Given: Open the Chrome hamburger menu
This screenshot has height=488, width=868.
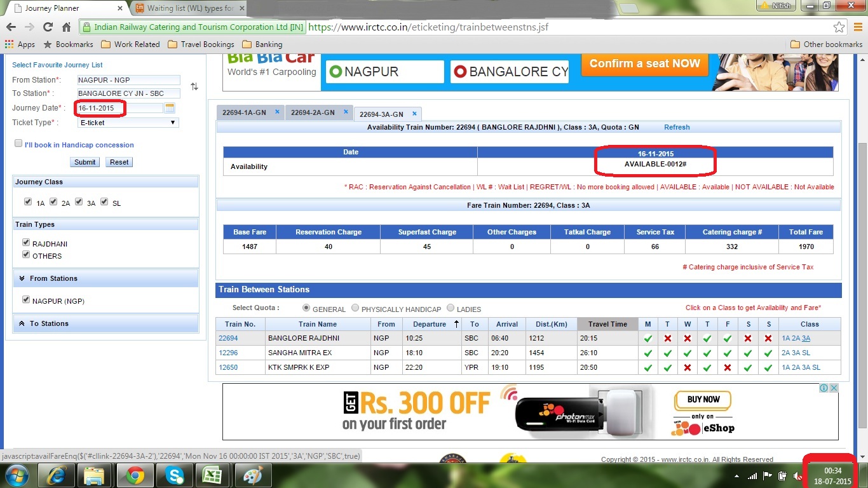Looking at the screenshot, I should [857, 27].
